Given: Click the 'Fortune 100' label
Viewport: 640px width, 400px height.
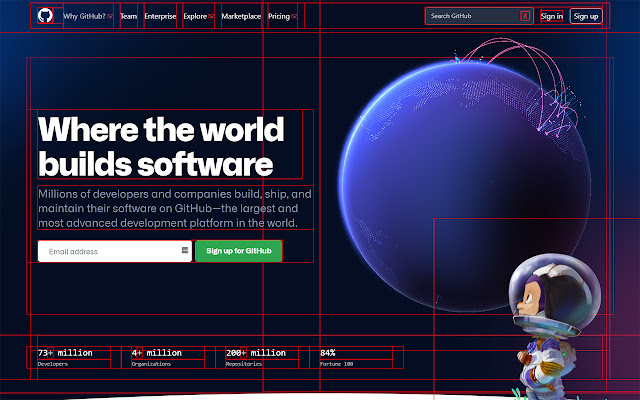Looking at the screenshot, I should pyautogui.click(x=337, y=364).
